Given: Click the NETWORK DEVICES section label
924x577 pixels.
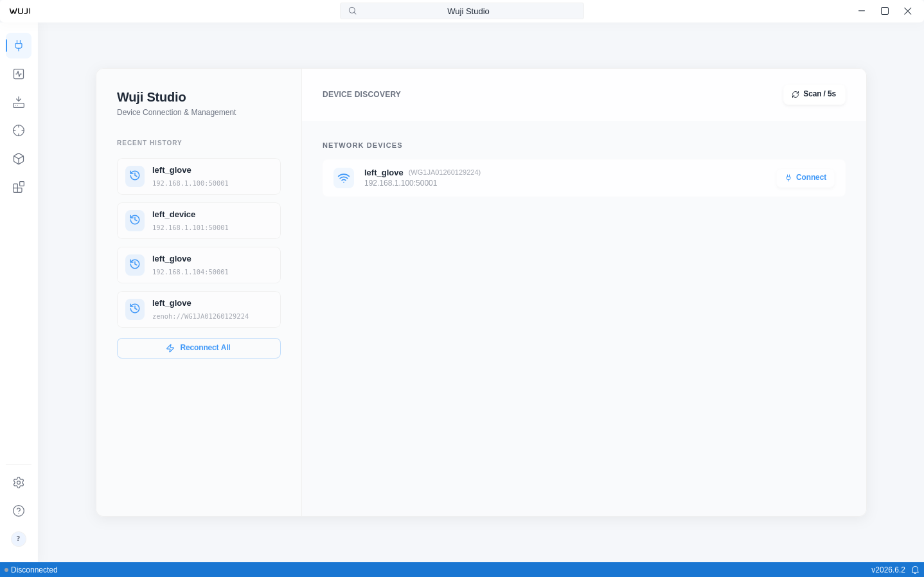Looking at the screenshot, I should 362,146.
